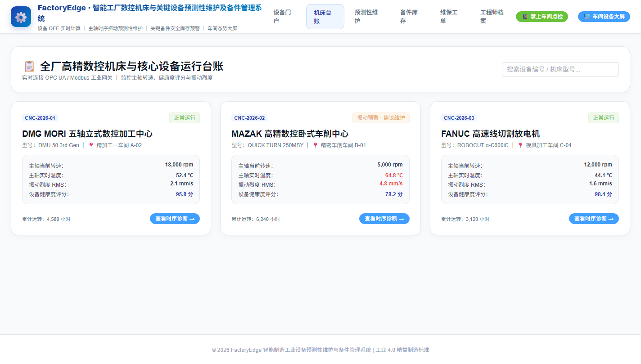Click the 12,000 rpm spindle speed value
641x364 pixels.
598,165
